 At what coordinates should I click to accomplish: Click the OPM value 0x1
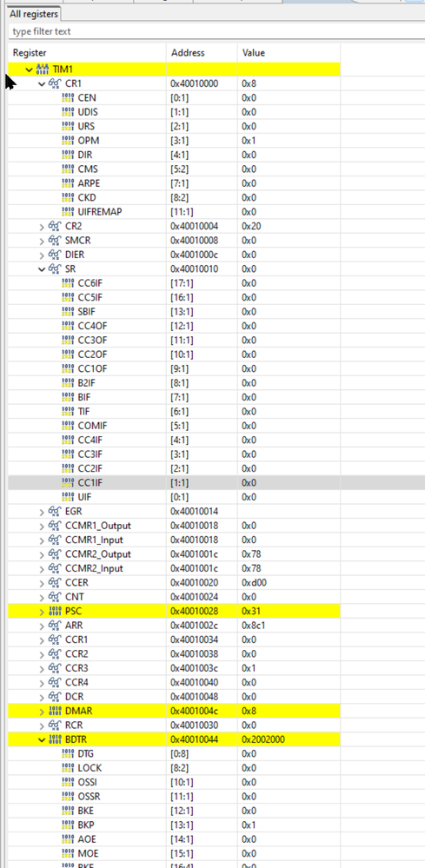[249, 141]
